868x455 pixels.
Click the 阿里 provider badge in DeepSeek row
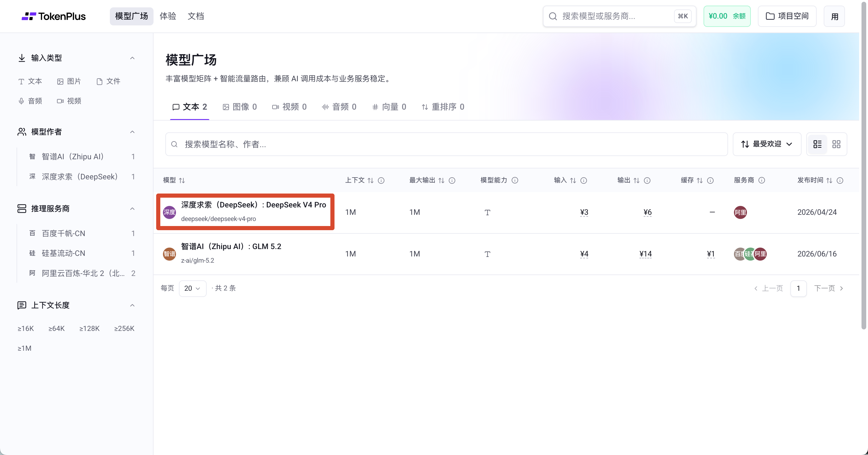pyautogui.click(x=740, y=212)
